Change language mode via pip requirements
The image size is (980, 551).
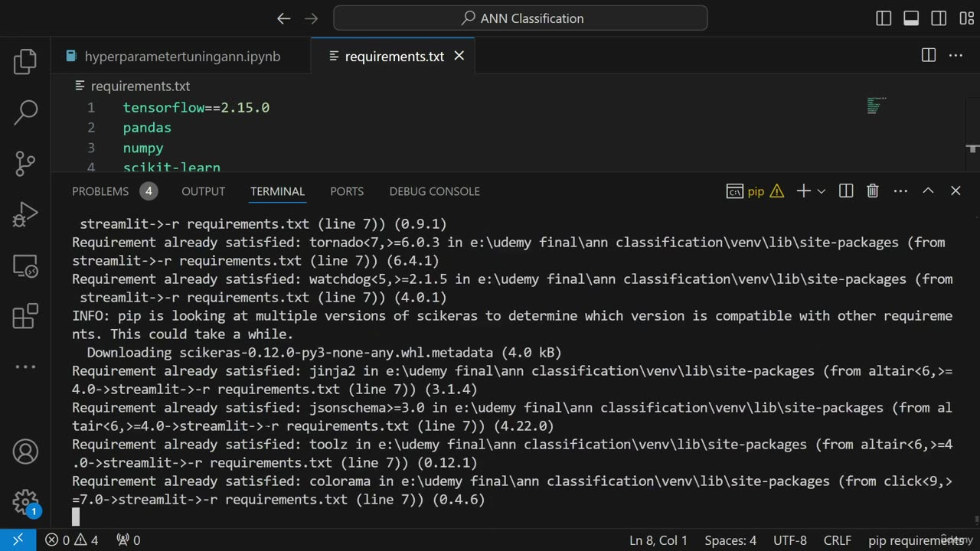[916, 540]
